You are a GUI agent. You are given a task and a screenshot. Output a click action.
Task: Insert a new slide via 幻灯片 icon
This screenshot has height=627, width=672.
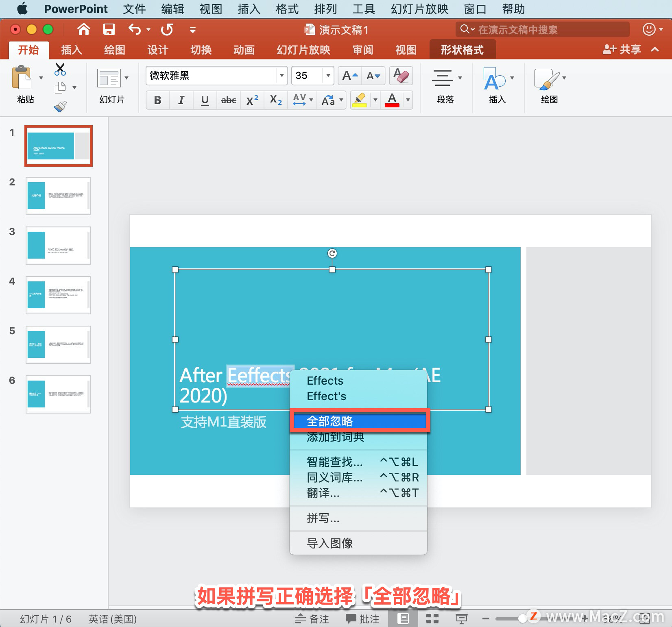coord(109,78)
